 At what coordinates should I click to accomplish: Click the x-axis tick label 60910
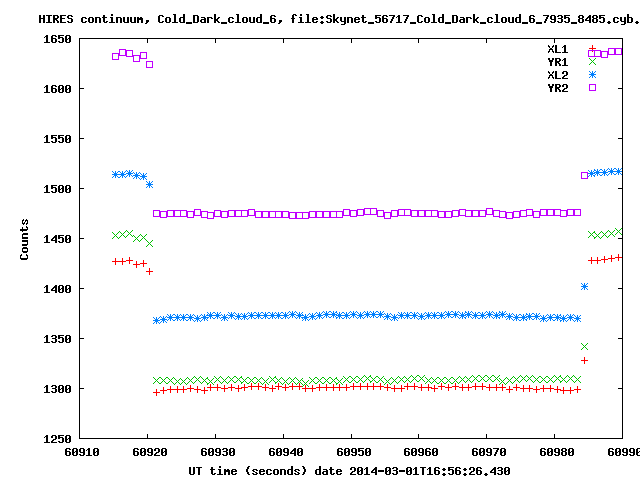[x=82, y=452]
